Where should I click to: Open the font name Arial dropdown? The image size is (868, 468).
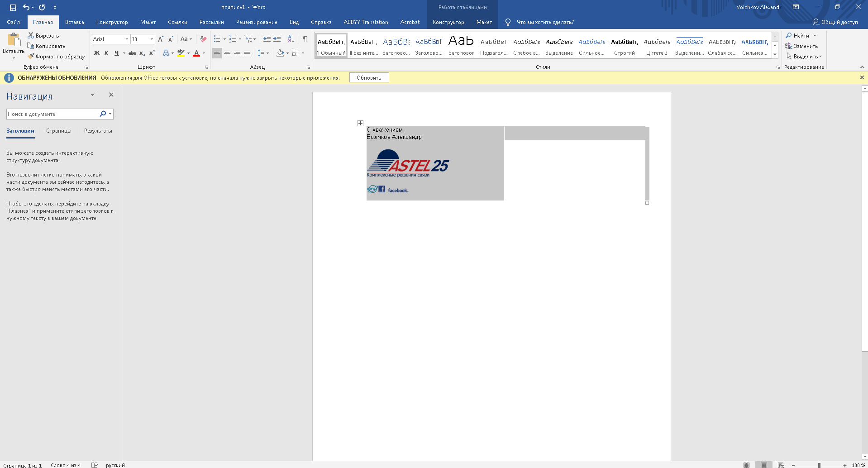127,39
